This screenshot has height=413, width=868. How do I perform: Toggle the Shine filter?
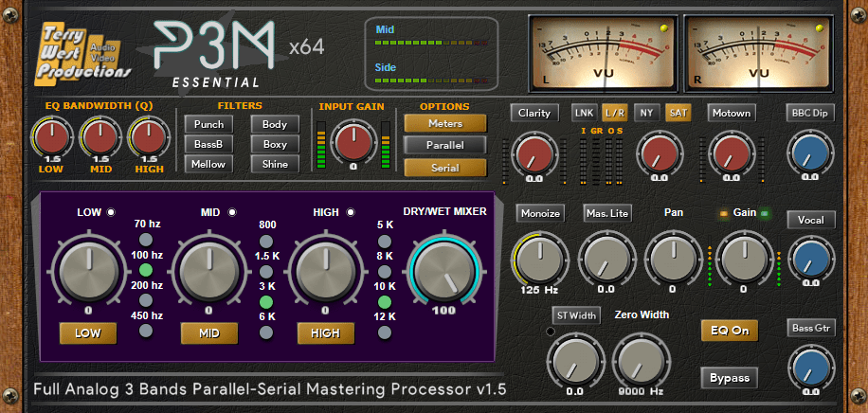275,164
